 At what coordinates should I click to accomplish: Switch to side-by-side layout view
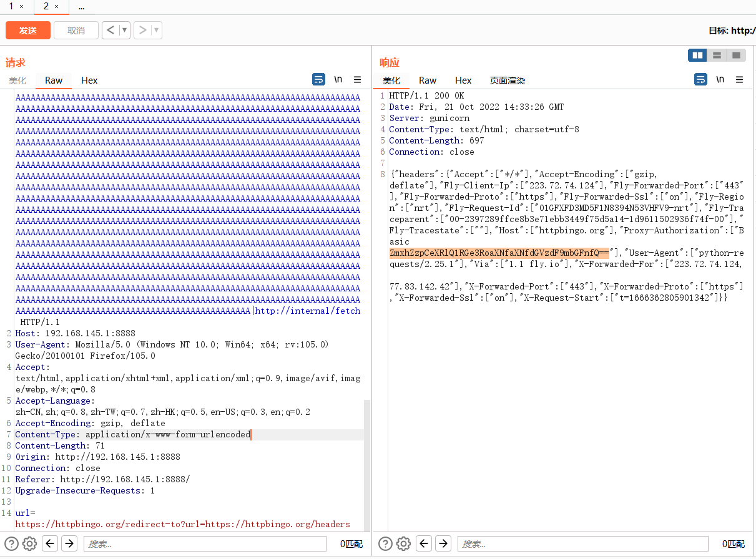698,56
